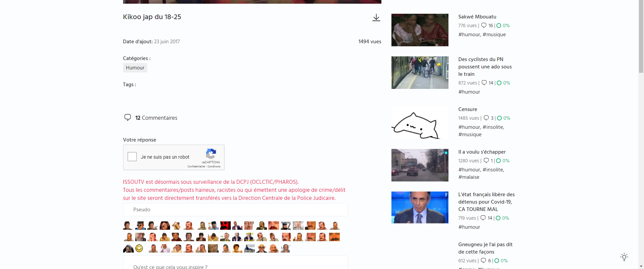
Task: Open the Humour category tag
Action: coord(135,68)
